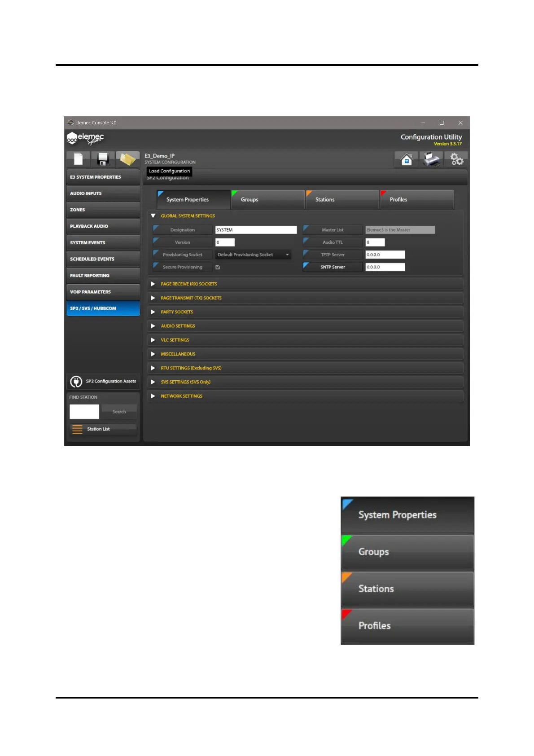
Task: Open VoIP Parameters section
Action: [x=103, y=292]
